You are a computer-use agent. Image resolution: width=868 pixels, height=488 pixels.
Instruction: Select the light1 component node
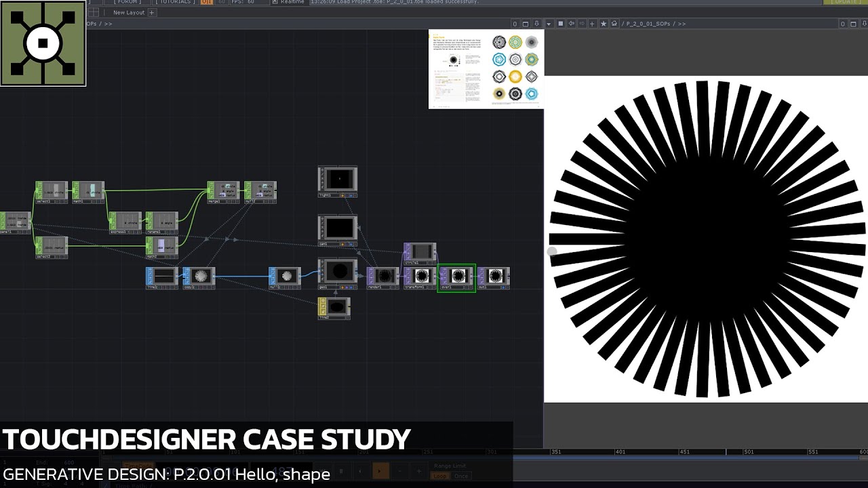338,182
